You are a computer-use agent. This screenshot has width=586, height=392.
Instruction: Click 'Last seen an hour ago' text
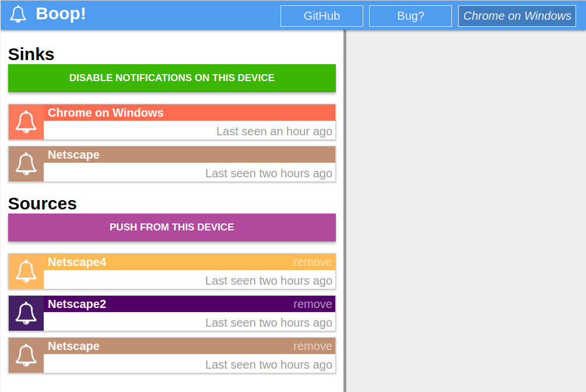tap(274, 131)
